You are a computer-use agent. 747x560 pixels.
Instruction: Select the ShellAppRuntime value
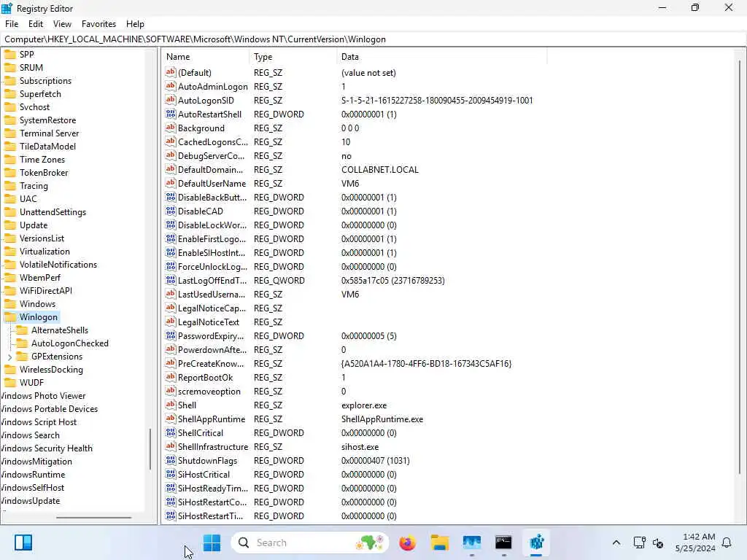pyautogui.click(x=212, y=419)
